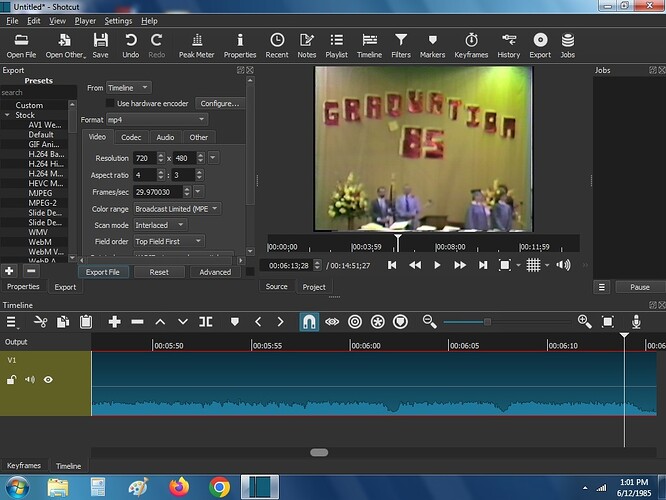Screen dimensions: 666x500
Task: Hide track V1 with the eye icon
Action: 48,379
